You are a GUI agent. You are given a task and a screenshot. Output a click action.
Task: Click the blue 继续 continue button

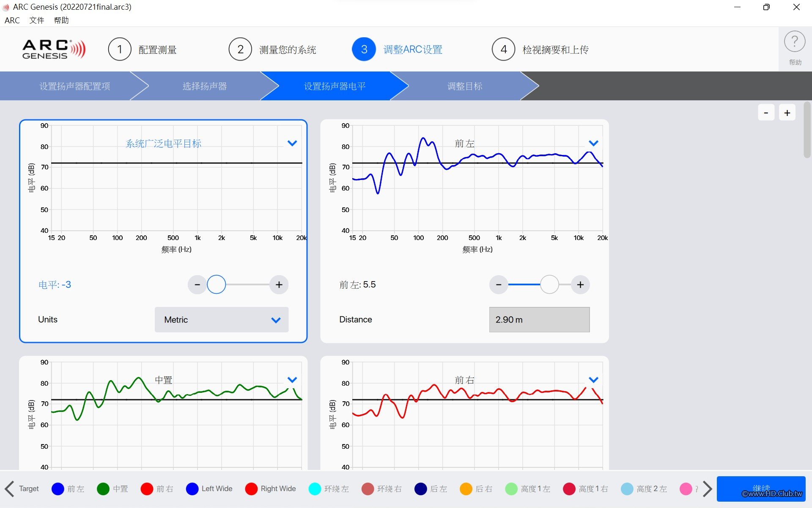point(760,489)
